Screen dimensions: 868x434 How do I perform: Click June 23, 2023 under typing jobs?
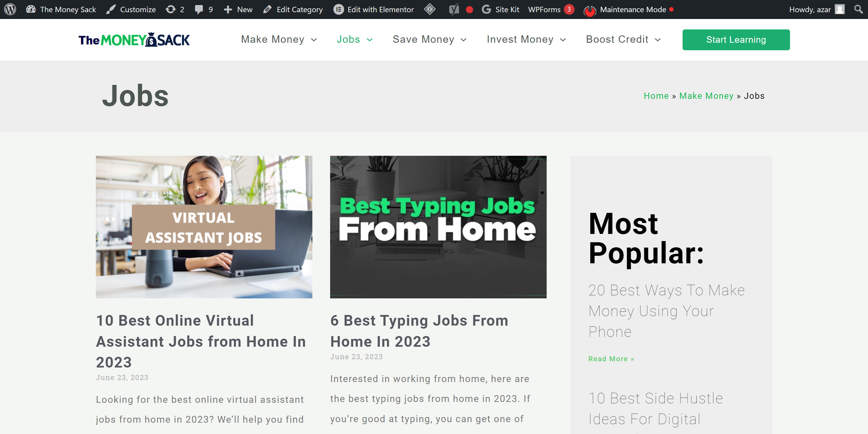tap(356, 357)
